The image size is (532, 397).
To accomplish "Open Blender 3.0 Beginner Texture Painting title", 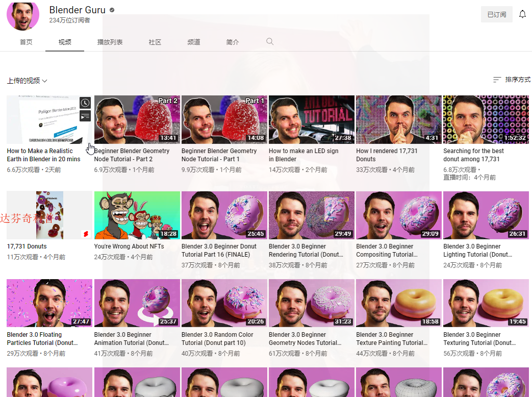I will pos(392,339).
